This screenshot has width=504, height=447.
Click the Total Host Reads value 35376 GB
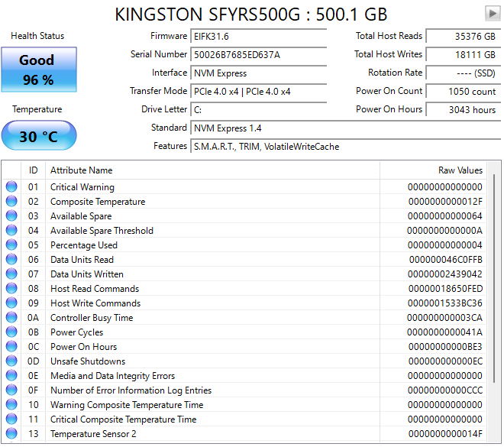(464, 36)
